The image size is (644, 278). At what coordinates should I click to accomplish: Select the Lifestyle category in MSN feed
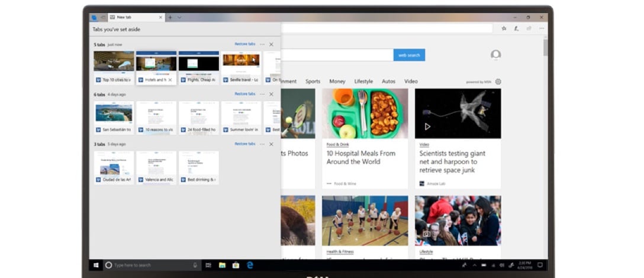tap(363, 81)
